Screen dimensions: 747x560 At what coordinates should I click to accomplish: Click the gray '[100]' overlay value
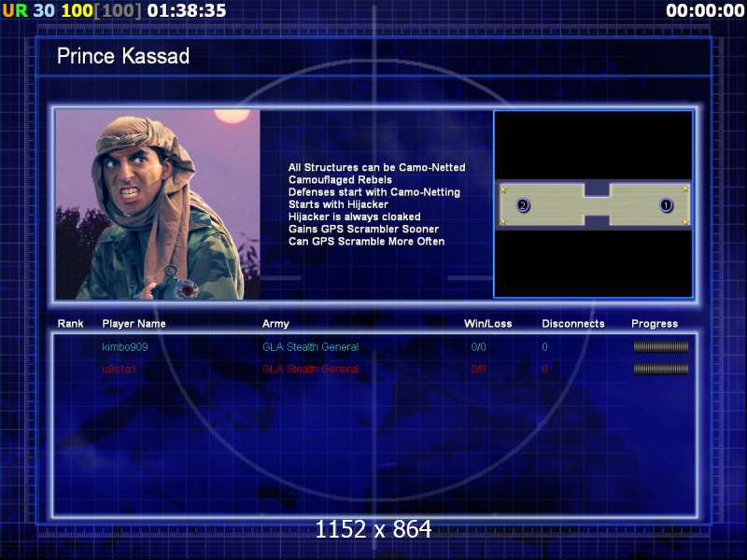pos(118,10)
